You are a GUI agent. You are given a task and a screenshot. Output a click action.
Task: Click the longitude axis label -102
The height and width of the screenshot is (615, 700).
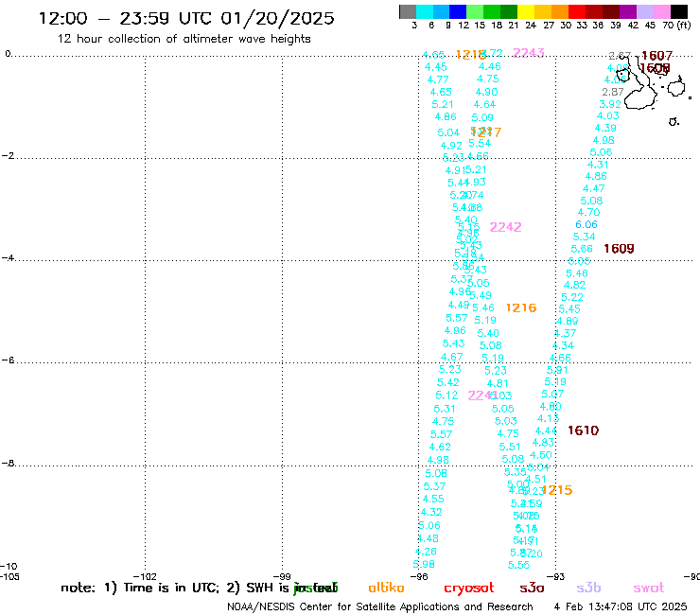click(x=145, y=576)
